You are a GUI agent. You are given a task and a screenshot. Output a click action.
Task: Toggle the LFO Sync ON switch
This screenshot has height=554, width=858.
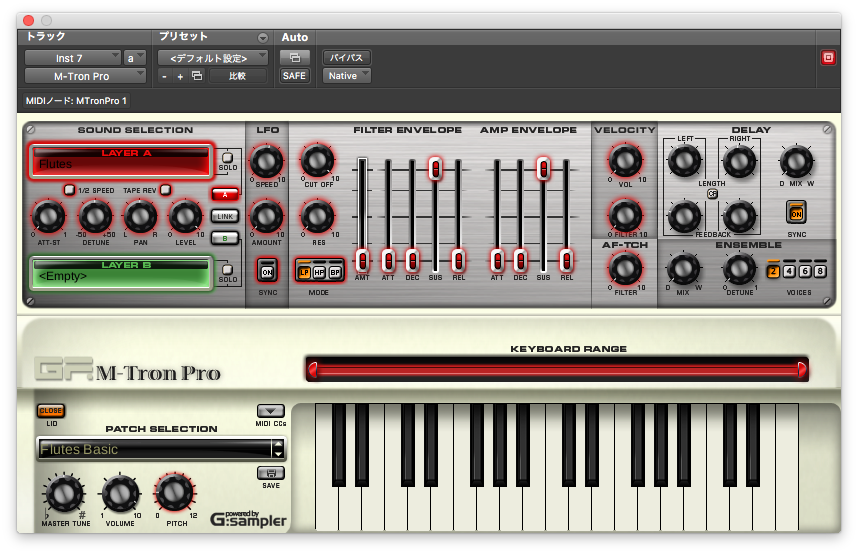click(x=267, y=271)
